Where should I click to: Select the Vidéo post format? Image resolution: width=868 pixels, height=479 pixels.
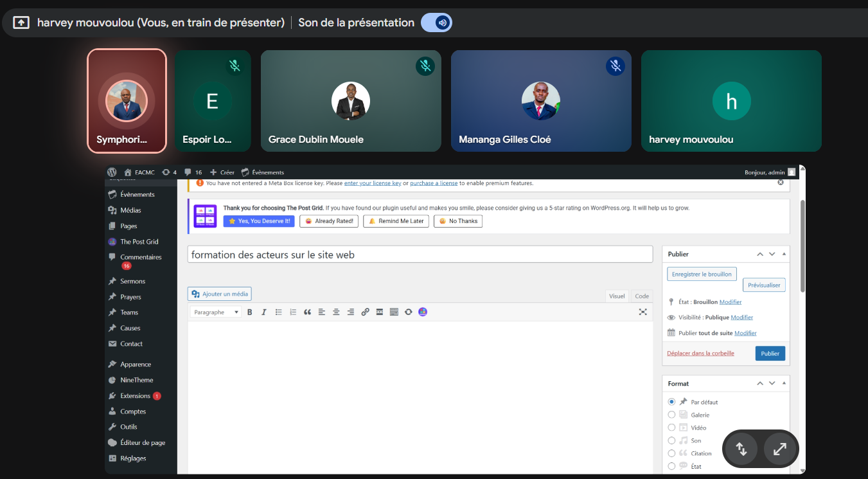(x=672, y=428)
